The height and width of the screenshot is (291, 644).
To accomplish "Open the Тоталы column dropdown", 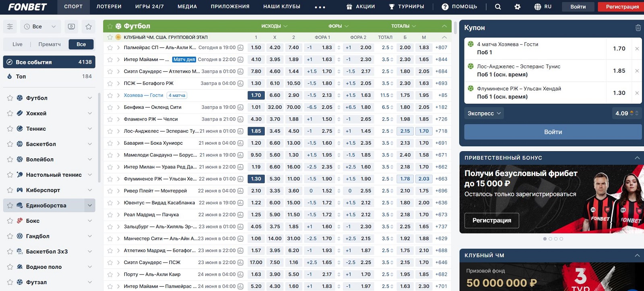I will point(404,26).
